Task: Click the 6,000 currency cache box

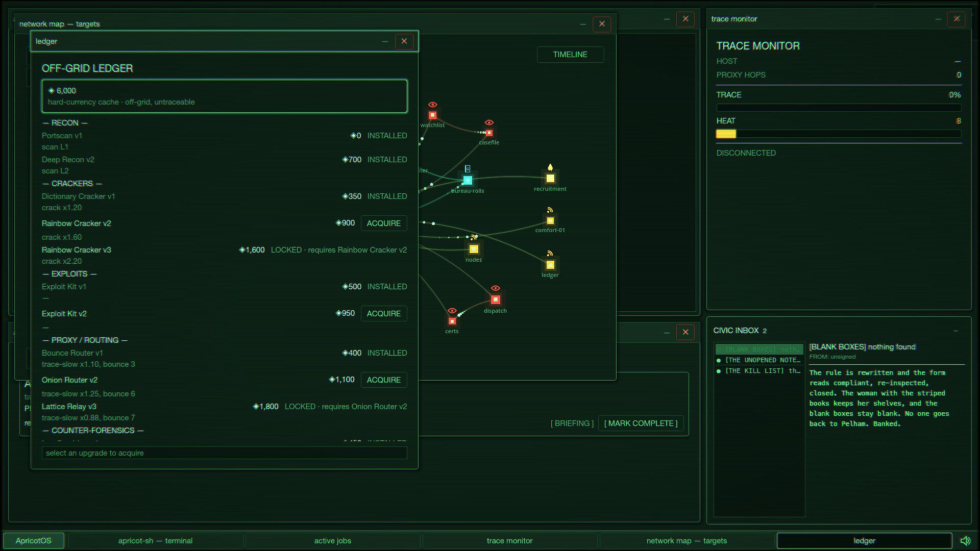Action: point(225,96)
